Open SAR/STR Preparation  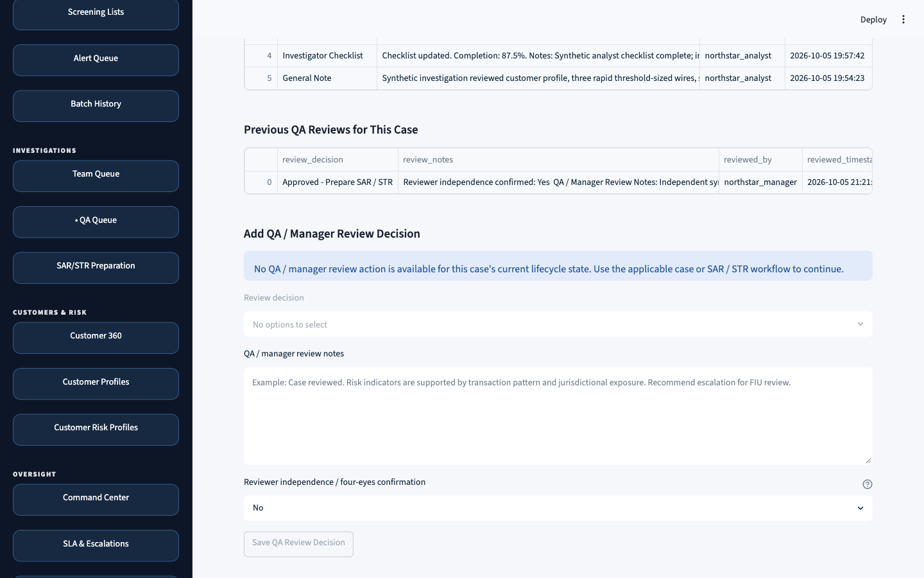pos(96,267)
